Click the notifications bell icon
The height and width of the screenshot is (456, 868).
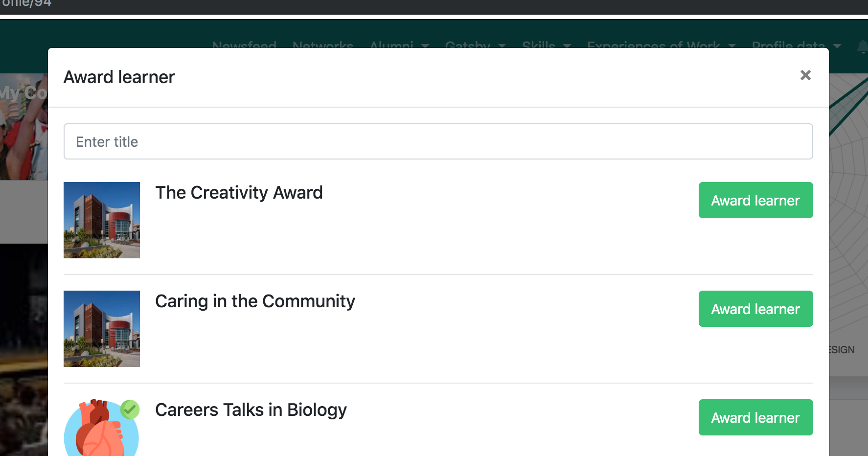click(862, 46)
